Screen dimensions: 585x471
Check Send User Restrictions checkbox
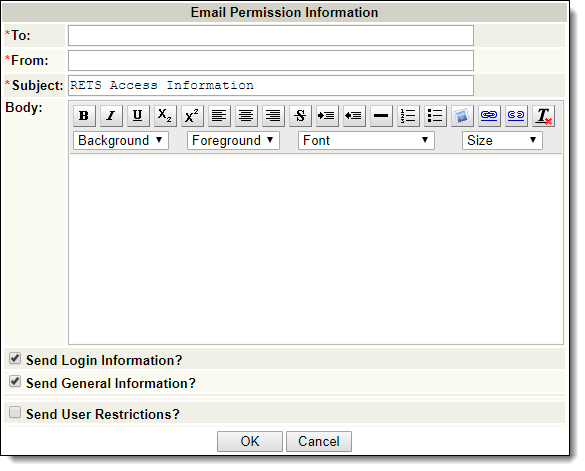(x=15, y=412)
